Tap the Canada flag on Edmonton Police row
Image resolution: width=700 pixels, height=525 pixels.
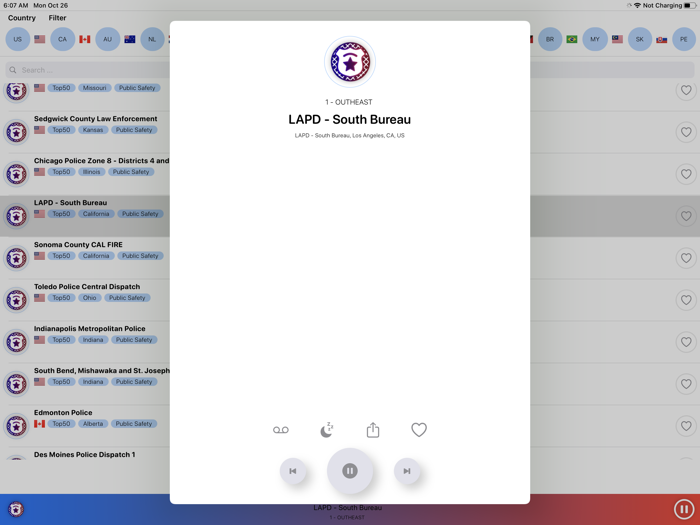(40, 424)
